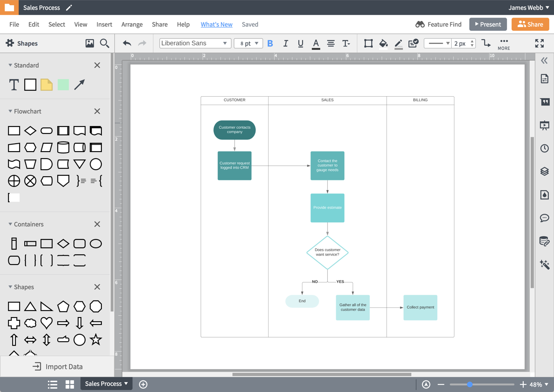
Task: Click the image insert icon beside shape search
Action: point(90,43)
